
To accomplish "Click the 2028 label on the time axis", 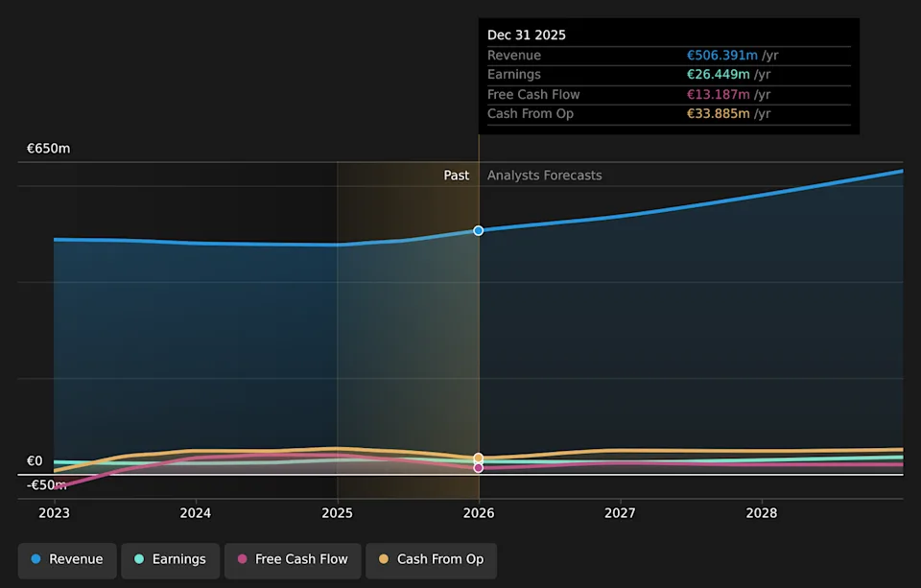I will pyautogui.click(x=762, y=513).
